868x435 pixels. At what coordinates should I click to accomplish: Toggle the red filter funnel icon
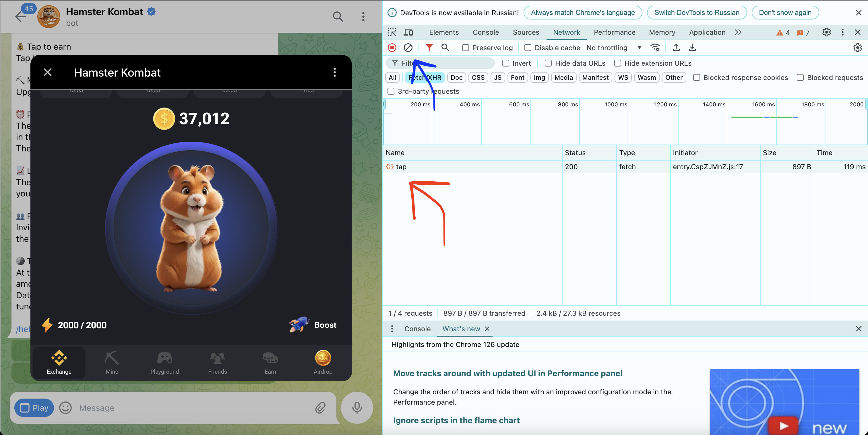point(429,48)
